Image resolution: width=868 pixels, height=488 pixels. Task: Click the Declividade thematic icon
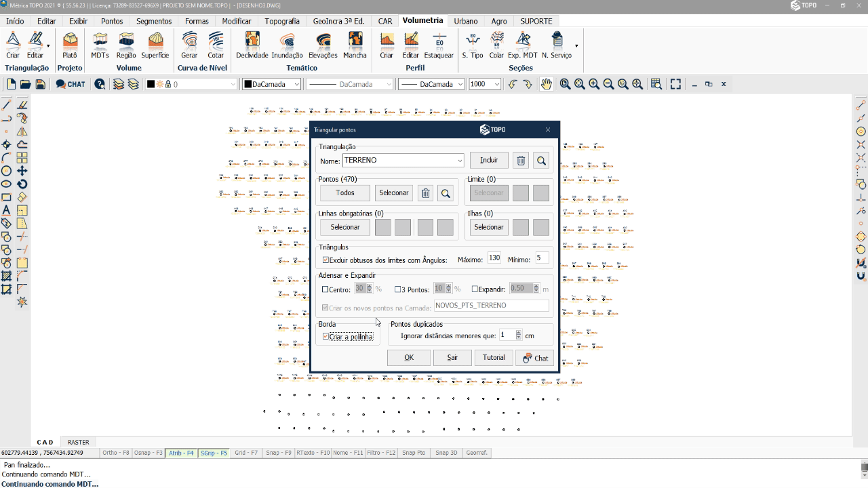[252, 45]
